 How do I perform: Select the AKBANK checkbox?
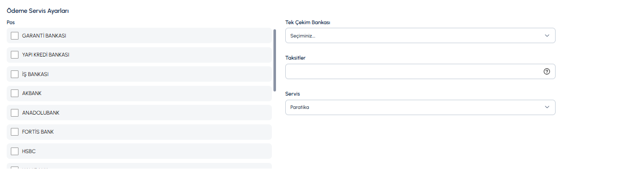coord(14,93)
